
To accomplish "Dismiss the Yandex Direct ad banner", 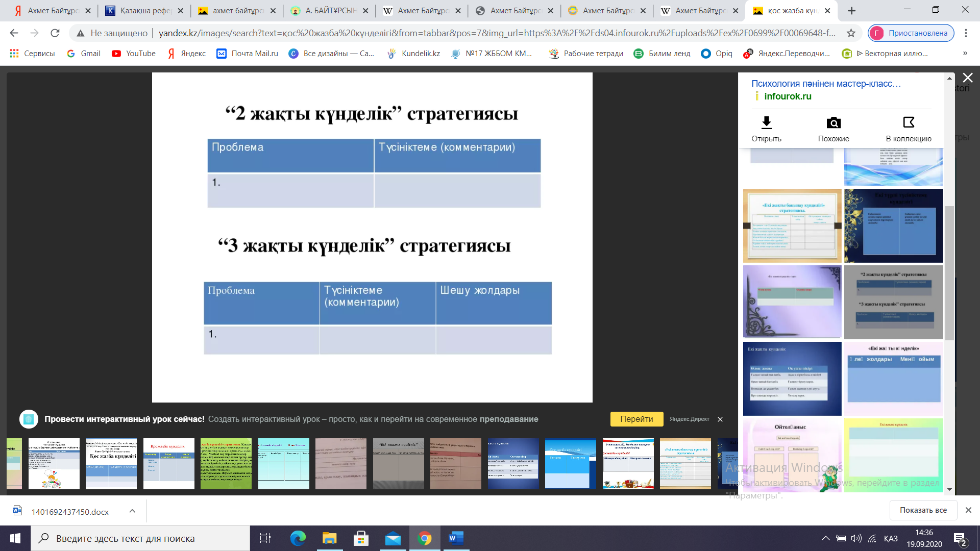I will tap(720, 419).
